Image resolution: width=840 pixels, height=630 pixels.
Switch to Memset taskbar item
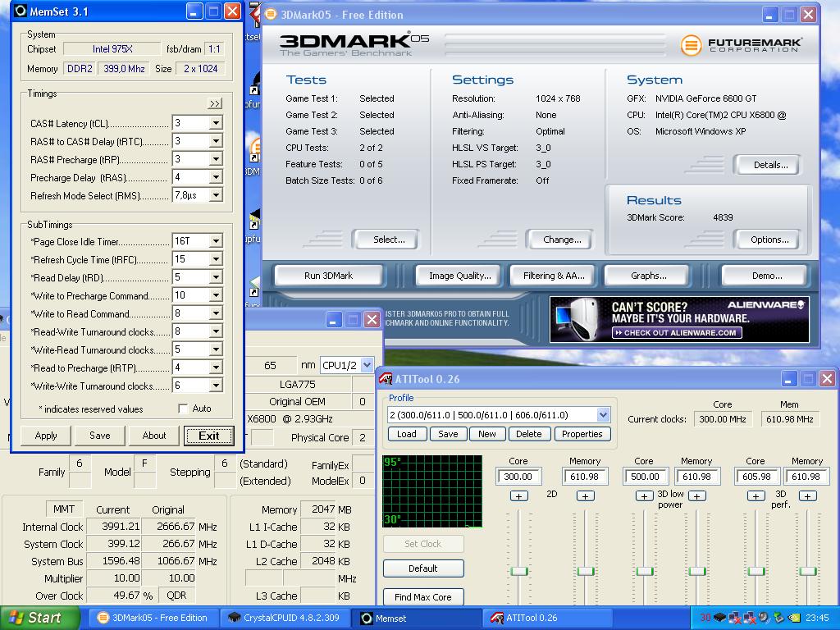(x=417, y=618)
